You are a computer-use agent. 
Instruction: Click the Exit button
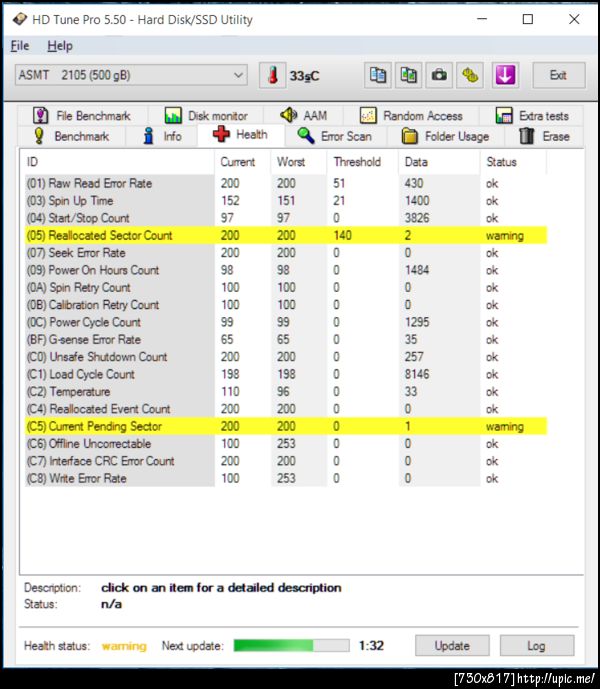[559, 76]
